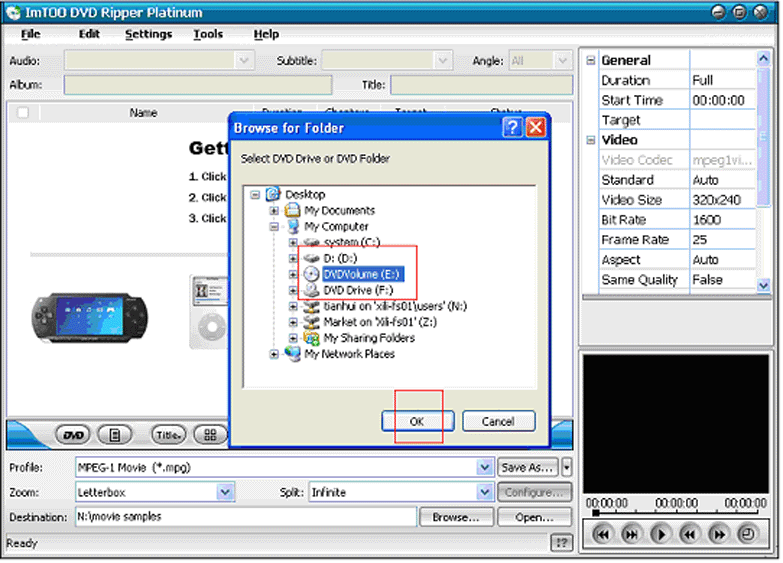
Task: Click the Market on xili-fs01 (Z:) drive icon
Action: point(312,323)
